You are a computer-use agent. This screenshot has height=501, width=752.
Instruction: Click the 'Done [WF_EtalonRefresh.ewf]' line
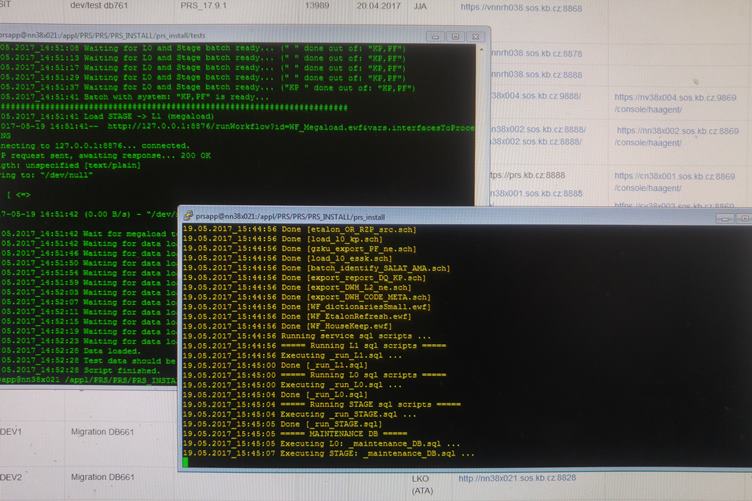click(297, 316)
